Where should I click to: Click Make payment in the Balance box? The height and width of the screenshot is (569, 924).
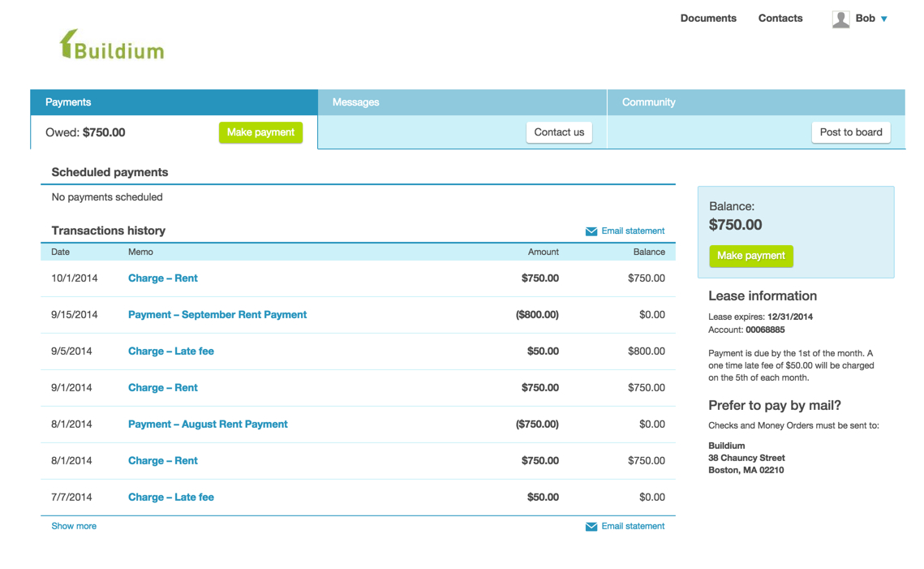pyautogui.click(x=750, y=256)
